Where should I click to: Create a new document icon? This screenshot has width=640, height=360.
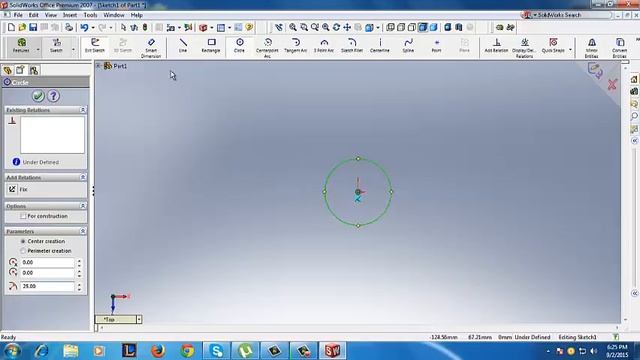click(x=11, y=27)
